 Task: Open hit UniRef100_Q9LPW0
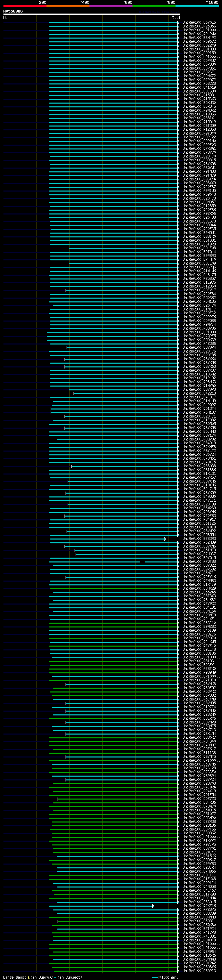coord(199,34)
